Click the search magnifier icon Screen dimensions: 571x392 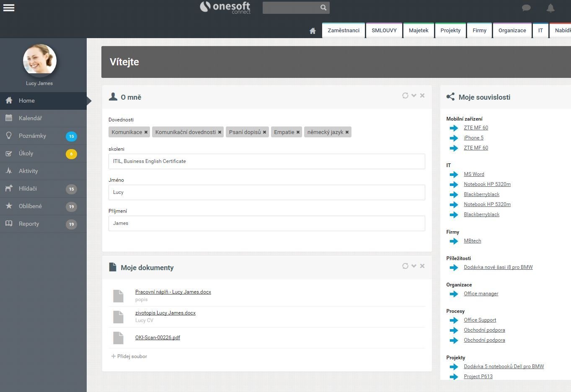[x=323, y=8]
